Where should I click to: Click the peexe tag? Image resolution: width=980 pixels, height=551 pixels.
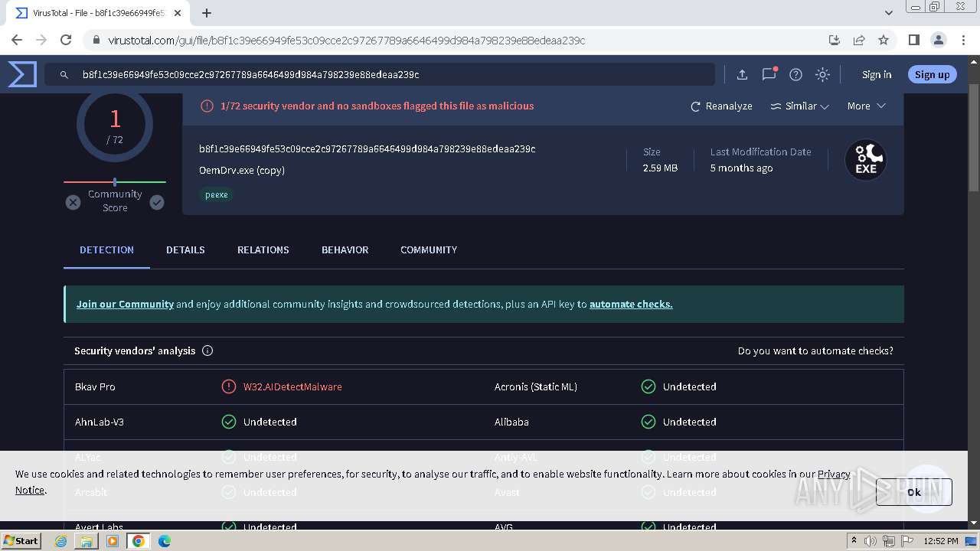click(217, 194)
